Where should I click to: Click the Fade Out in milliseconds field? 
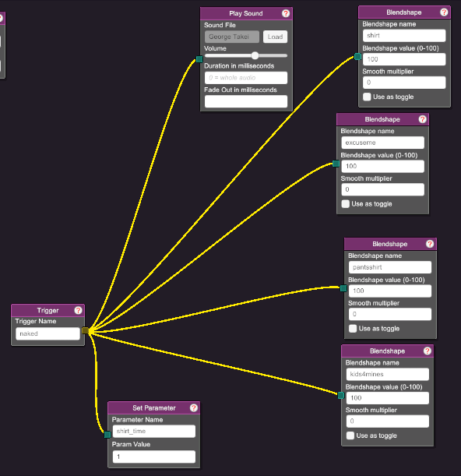246,101
